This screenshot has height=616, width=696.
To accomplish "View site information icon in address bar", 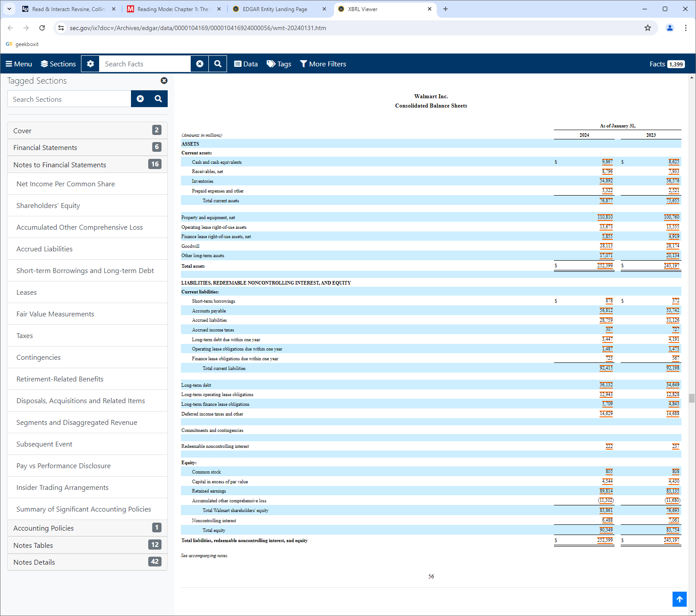I will [61, 28].
